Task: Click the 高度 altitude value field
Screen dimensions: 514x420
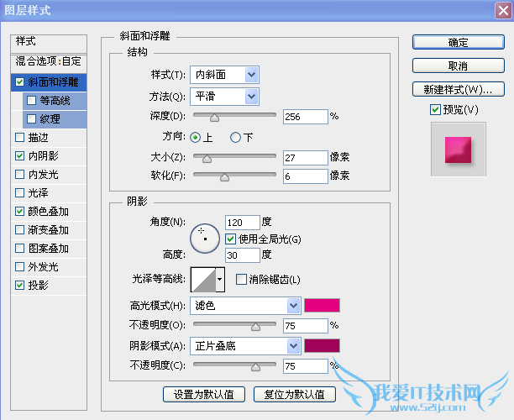Action: tap(243, 255)
